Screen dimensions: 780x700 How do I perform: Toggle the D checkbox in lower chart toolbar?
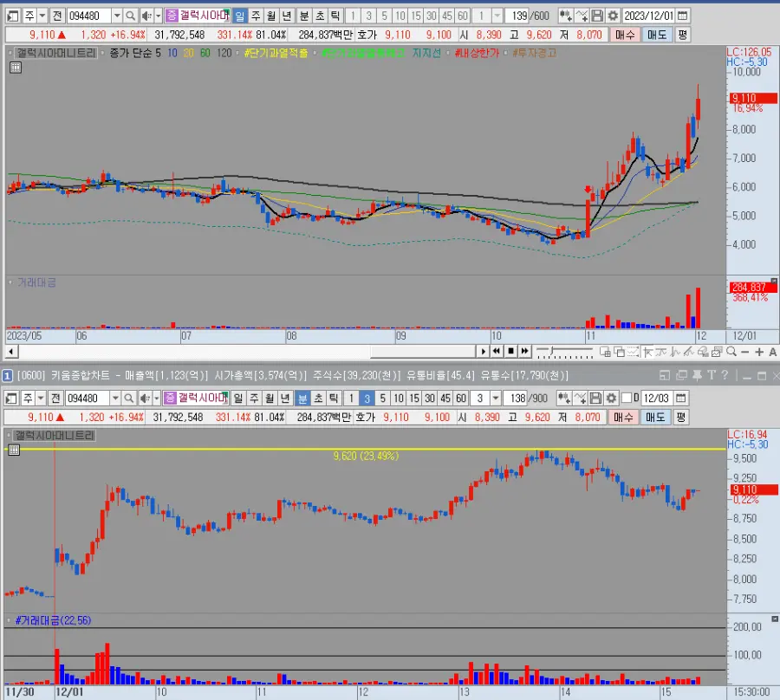pyautogui.click(x=627, y=399)
